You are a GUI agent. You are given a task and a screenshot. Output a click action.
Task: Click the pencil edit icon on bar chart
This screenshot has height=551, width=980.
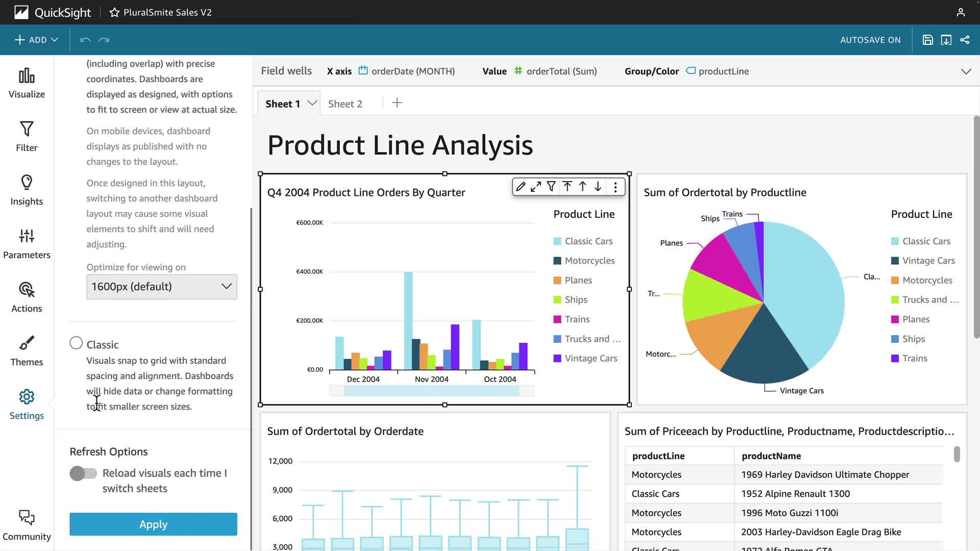coord(520,187)
